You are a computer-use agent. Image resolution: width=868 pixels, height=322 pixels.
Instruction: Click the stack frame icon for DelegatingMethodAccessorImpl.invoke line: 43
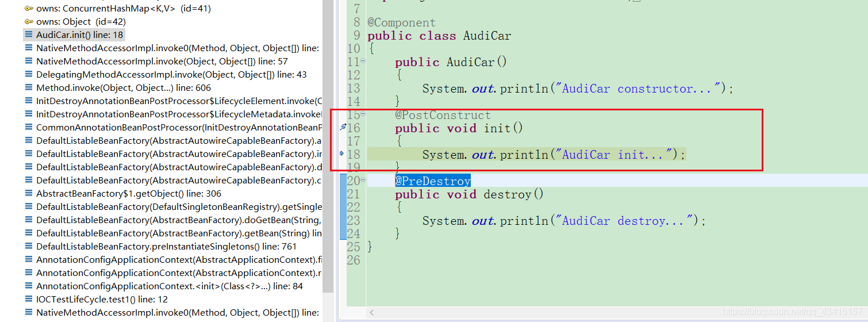pos(29,75)
